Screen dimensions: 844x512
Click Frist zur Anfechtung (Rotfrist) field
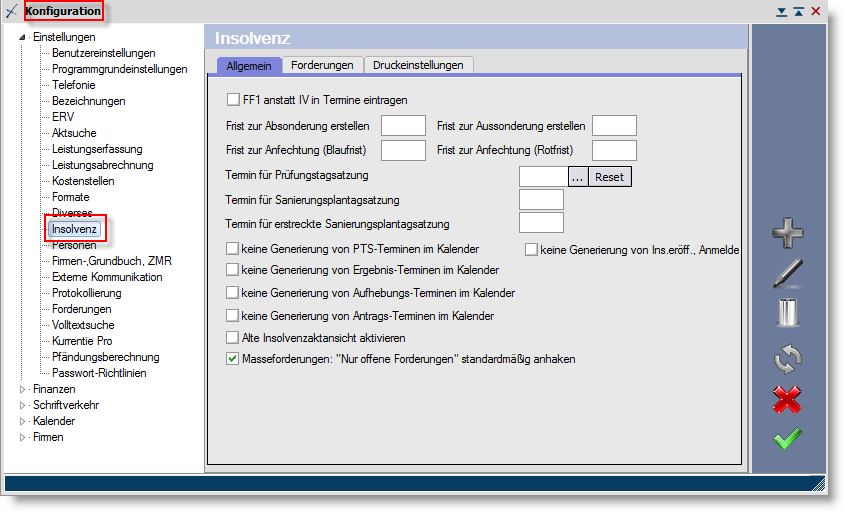pos(614,150)
